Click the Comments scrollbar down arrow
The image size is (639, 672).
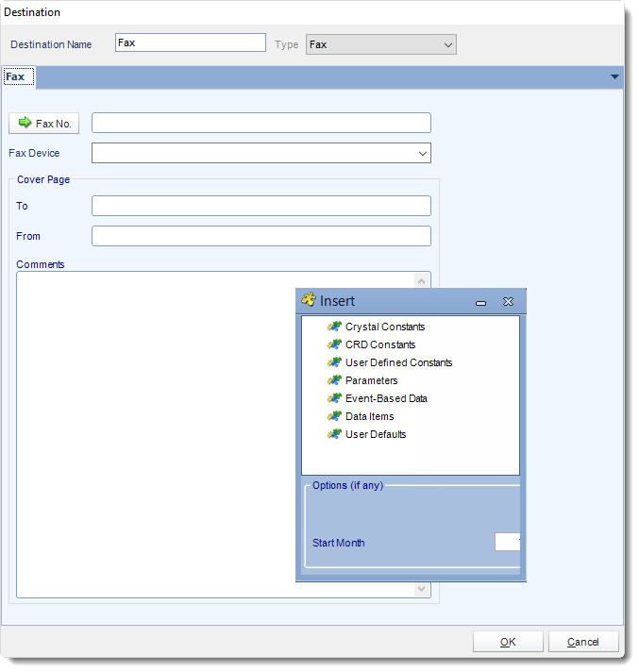tap(421, 589)
